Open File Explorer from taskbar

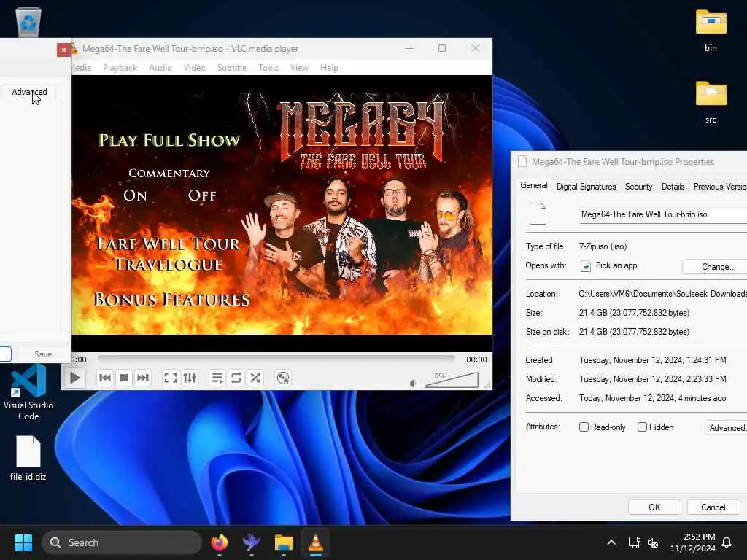(x=284, y=542)
